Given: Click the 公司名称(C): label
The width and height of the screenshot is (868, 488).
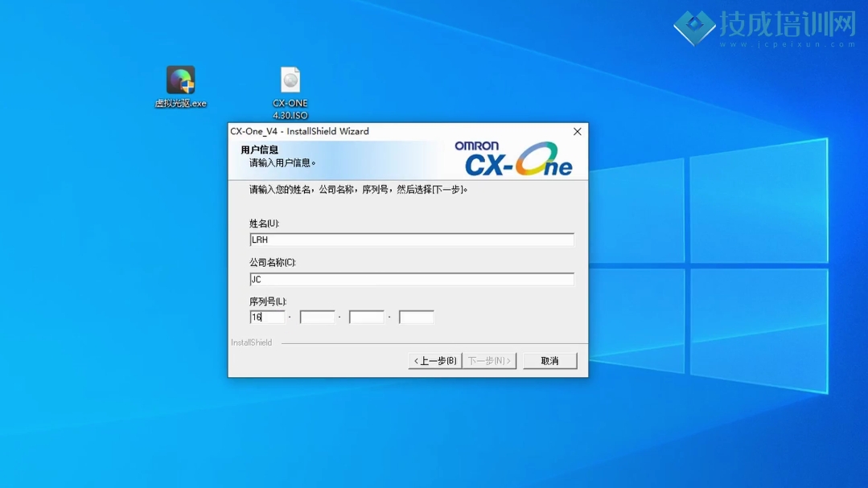Looking at the screenshot, I should [x=273, y=262].
